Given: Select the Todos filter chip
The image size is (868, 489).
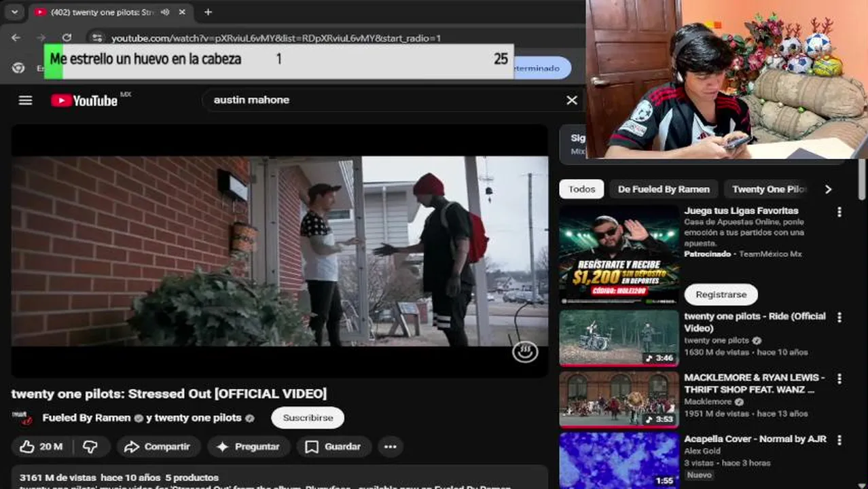Looking at the screenshot, I should coord(581,189).
